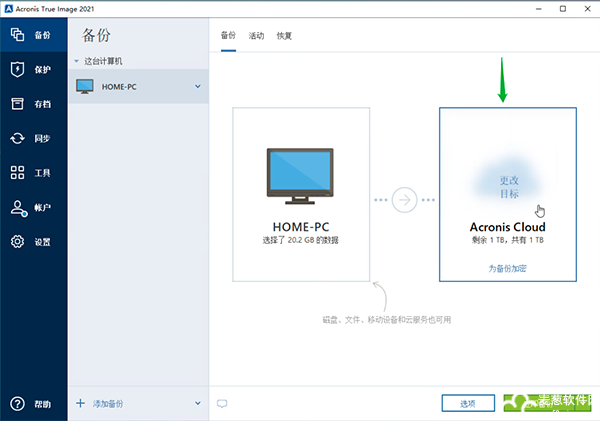This screenshot has height=421, width=600.
Task: Open the 存档 (Archive) sidebar section
Action: [x=32, y=104]
